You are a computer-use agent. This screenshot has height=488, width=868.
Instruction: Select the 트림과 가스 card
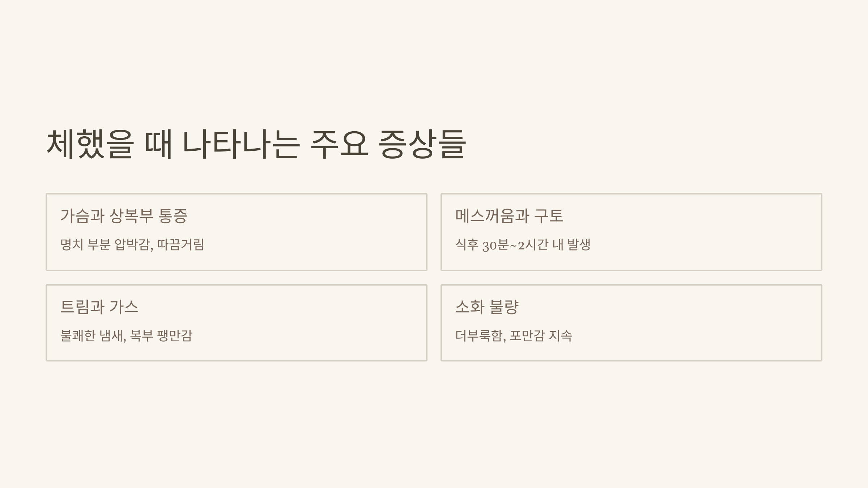click(x=237, y=323)
